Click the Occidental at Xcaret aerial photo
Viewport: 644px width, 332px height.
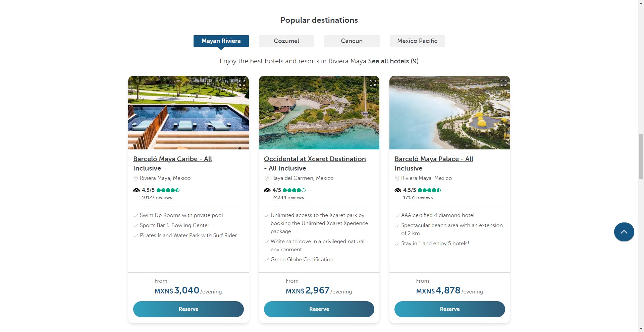tap(319, 114)
